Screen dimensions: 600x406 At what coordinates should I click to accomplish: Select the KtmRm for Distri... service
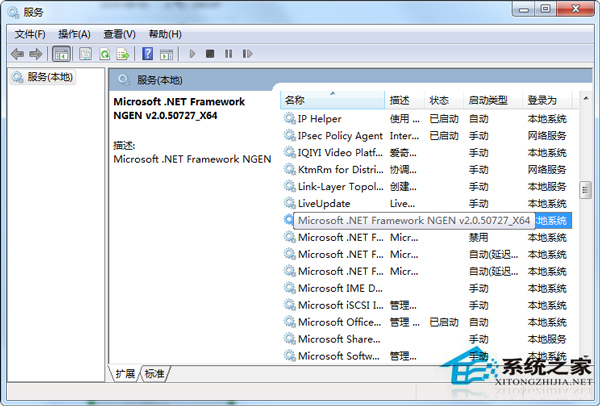[x=427, y=170]
